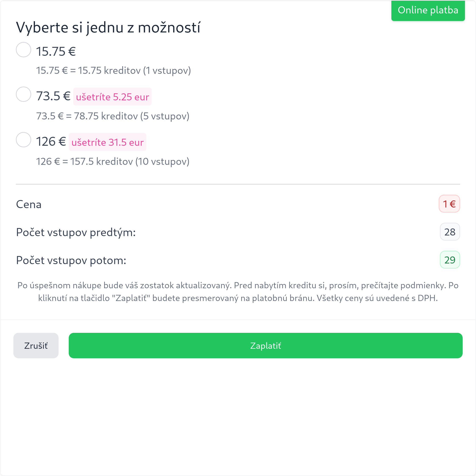Click the 157.5 kreditov description text

tap(113, 161)
